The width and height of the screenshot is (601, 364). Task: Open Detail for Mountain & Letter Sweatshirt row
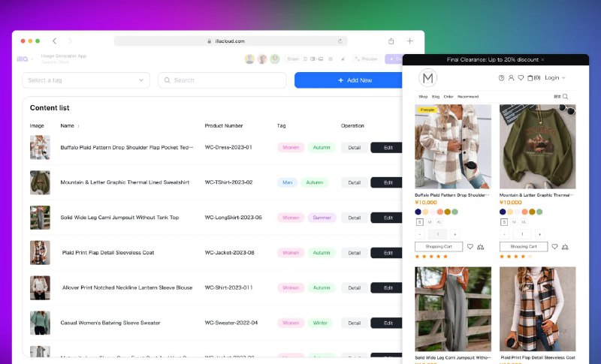pyautogui.click(x=354, y=182)
